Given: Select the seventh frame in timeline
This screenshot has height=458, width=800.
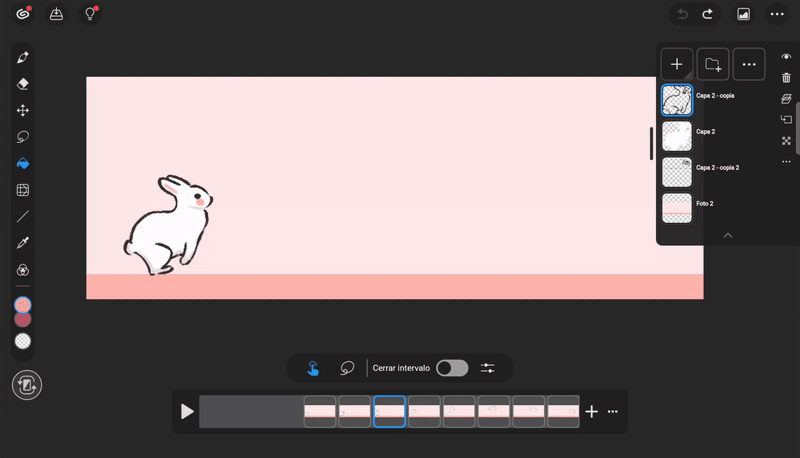Looking at the screenshot, I should click(x=529, y=412).
